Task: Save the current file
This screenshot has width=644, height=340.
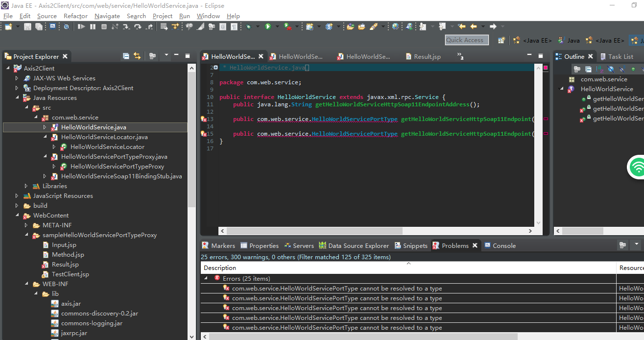Action: [x=27, y=26]
